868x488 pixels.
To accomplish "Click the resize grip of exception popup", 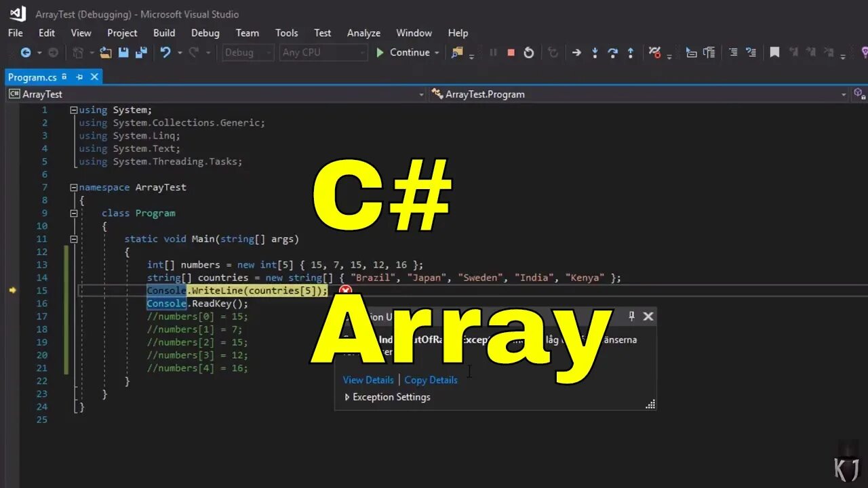I will coord(650,404).
